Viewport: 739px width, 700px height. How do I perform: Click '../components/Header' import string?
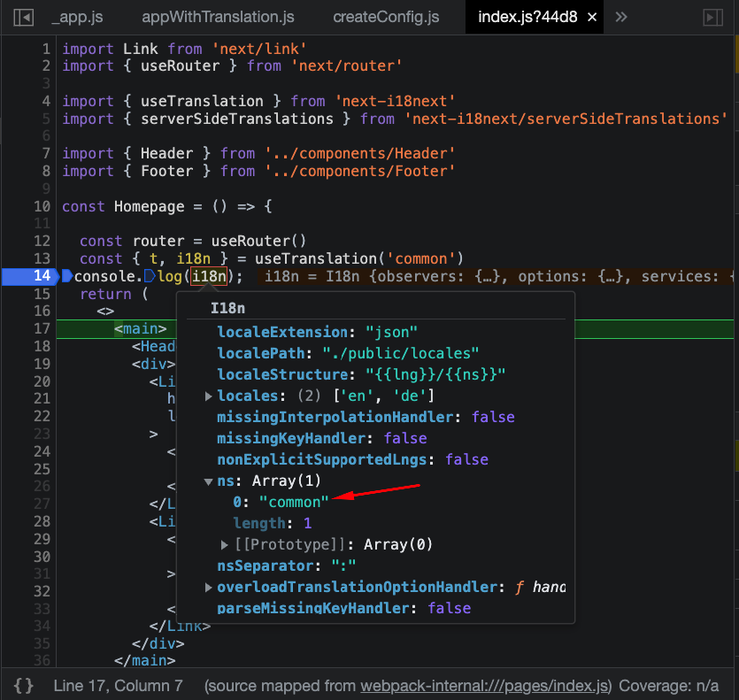coord(359,154)
